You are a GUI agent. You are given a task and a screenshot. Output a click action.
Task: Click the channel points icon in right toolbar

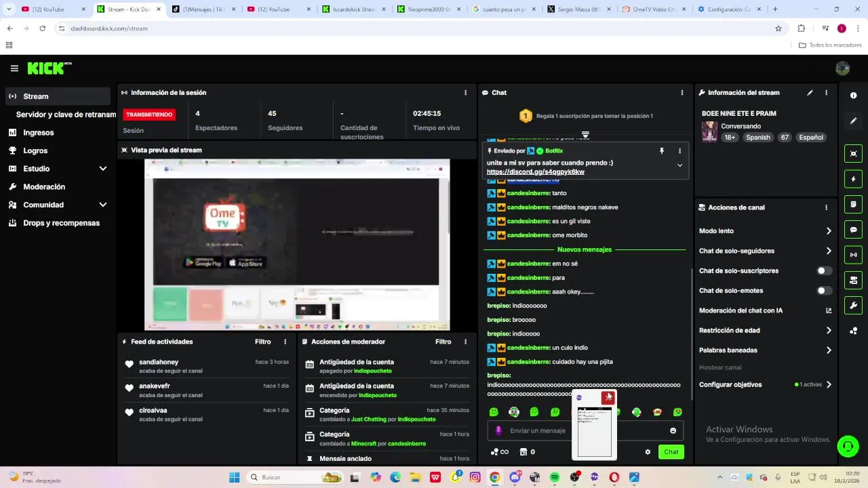click(x=853, y=331)
